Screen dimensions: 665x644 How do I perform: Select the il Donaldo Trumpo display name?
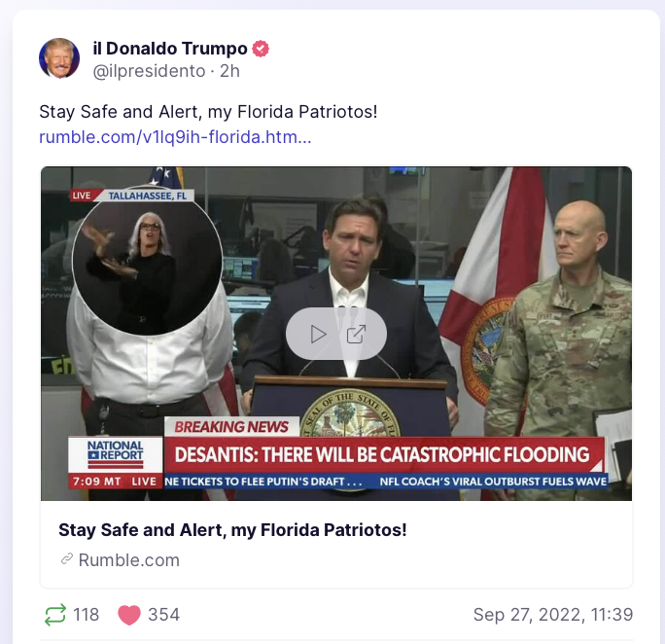click(x=170, y=49)
